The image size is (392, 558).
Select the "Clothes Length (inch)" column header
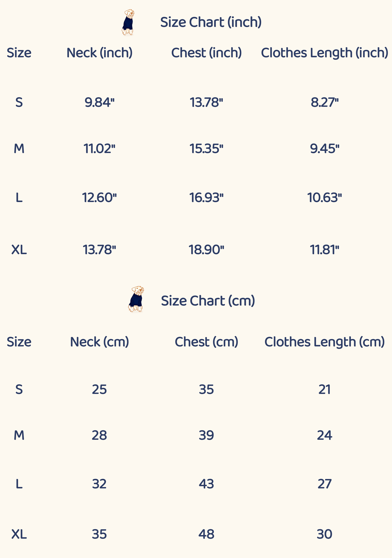tap(324, 53)
